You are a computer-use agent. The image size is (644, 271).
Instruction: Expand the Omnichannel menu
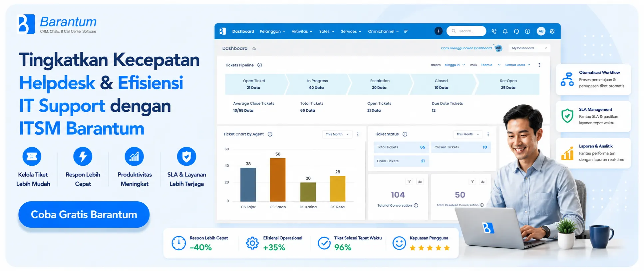tap(383, 31)
